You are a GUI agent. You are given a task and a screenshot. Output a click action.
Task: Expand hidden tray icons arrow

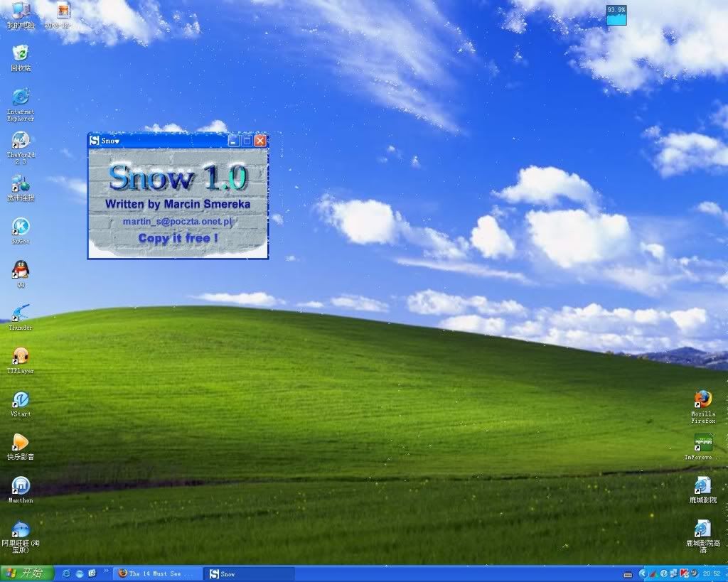(643, 573)
